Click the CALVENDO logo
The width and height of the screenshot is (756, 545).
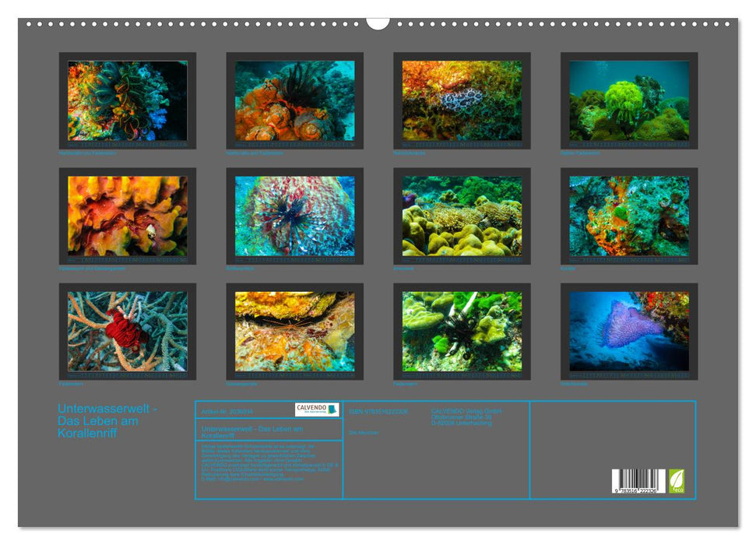point(317,410)
